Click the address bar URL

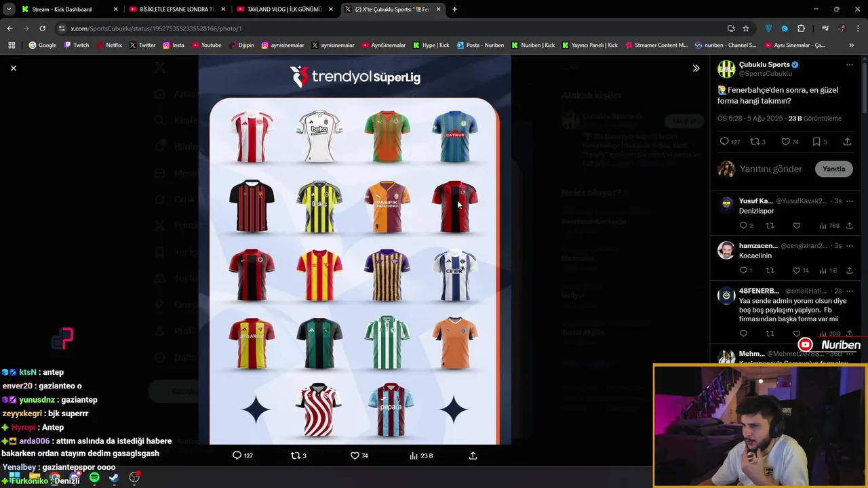pyautogui.click(x=156, y=28)
